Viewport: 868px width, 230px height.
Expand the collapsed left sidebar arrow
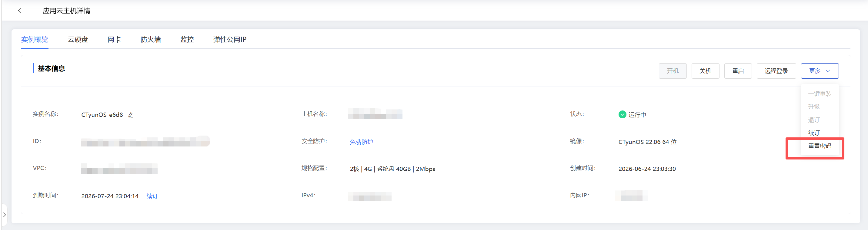pyautogui.click(x=4, y=215)
